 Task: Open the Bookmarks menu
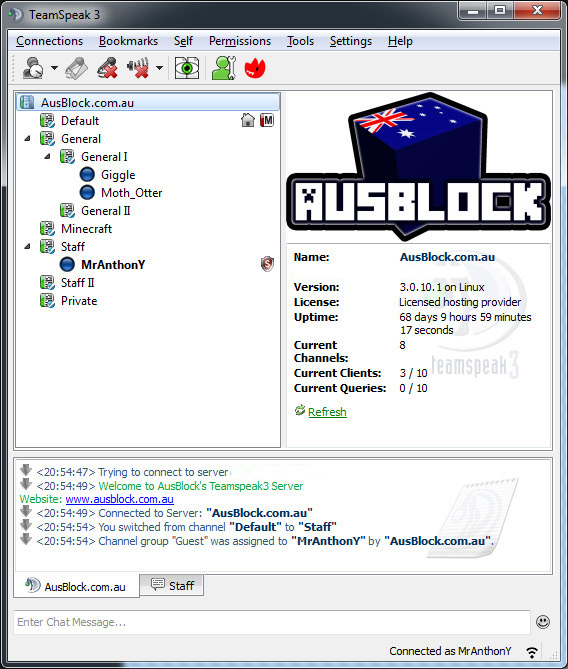128,41
